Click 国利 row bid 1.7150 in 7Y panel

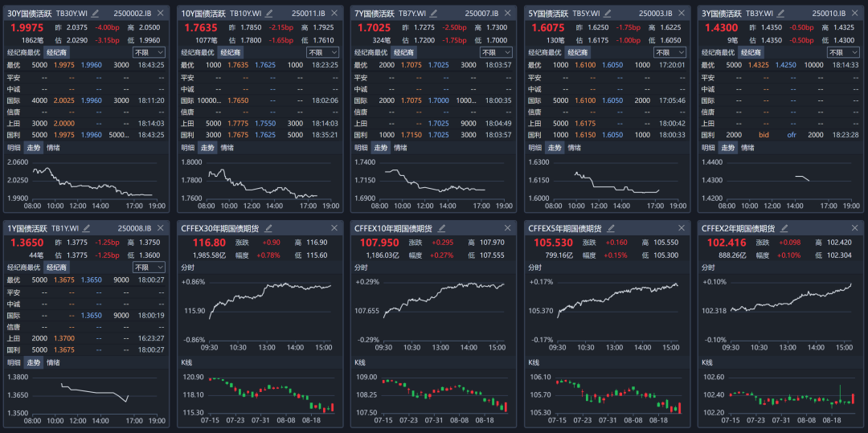click(x=411, y=135)
